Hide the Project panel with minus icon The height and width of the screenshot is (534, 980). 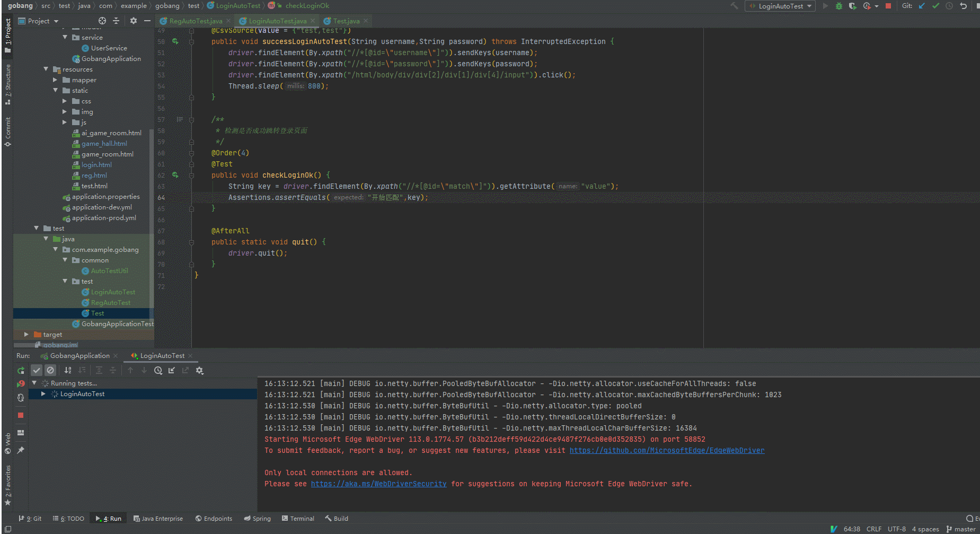(x=147, y=21)
